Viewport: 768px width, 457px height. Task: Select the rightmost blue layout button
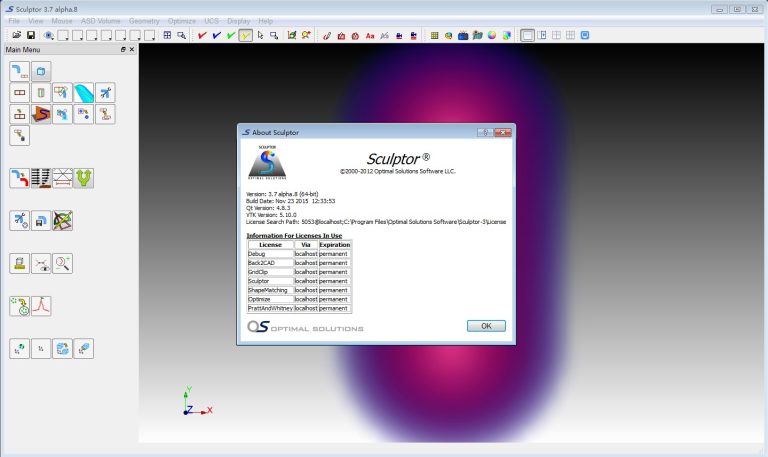(585, 35)
